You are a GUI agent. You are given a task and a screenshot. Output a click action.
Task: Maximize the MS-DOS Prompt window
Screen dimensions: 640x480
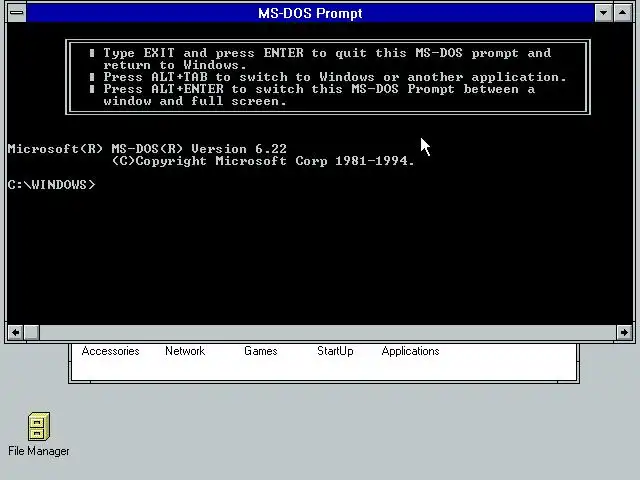[x=622, y=13]
